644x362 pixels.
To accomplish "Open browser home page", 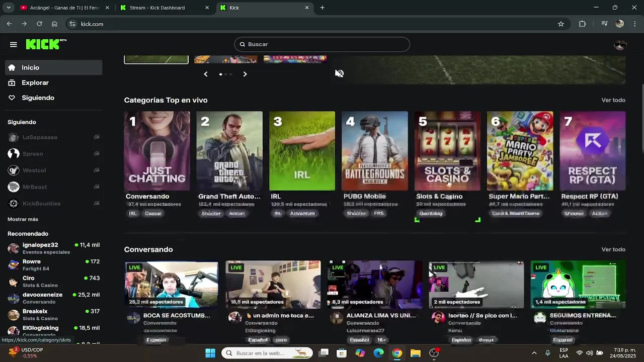I will (54, 24).
